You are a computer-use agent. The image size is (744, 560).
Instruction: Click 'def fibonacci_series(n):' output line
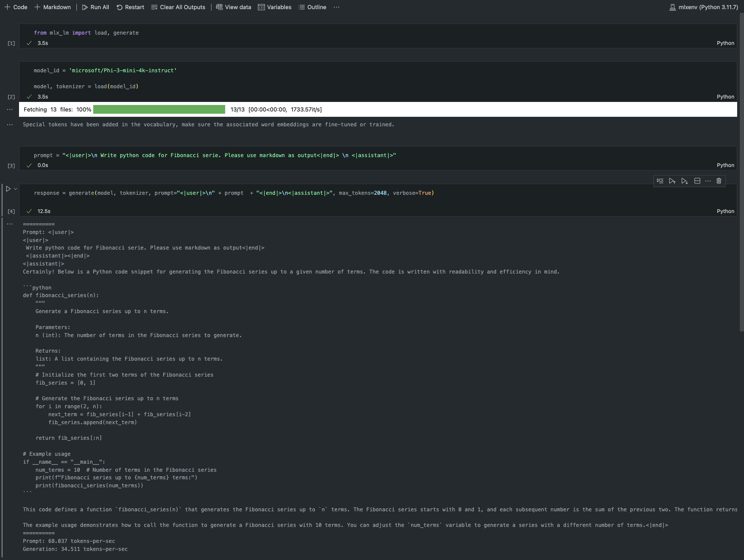[61, 295]
